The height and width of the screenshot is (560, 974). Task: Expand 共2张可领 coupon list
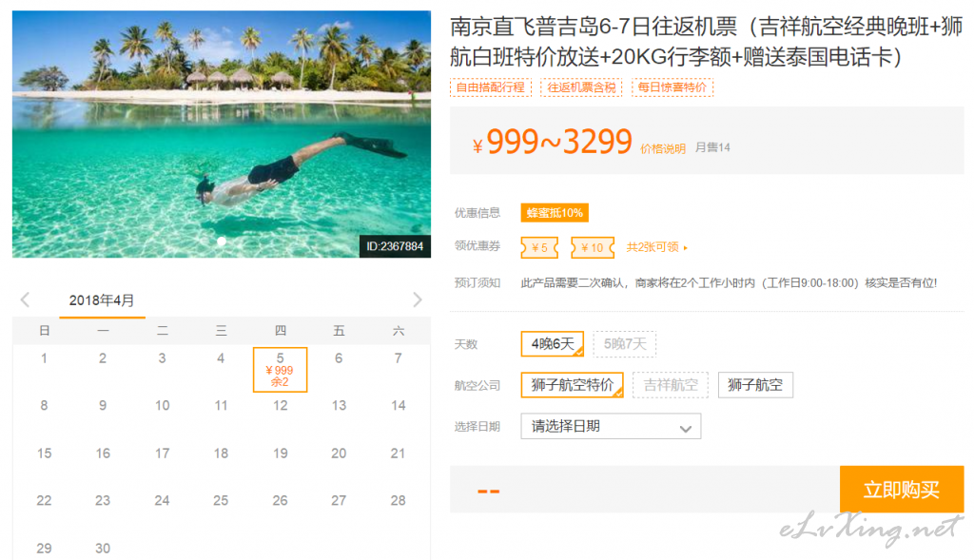click(656, 247)
